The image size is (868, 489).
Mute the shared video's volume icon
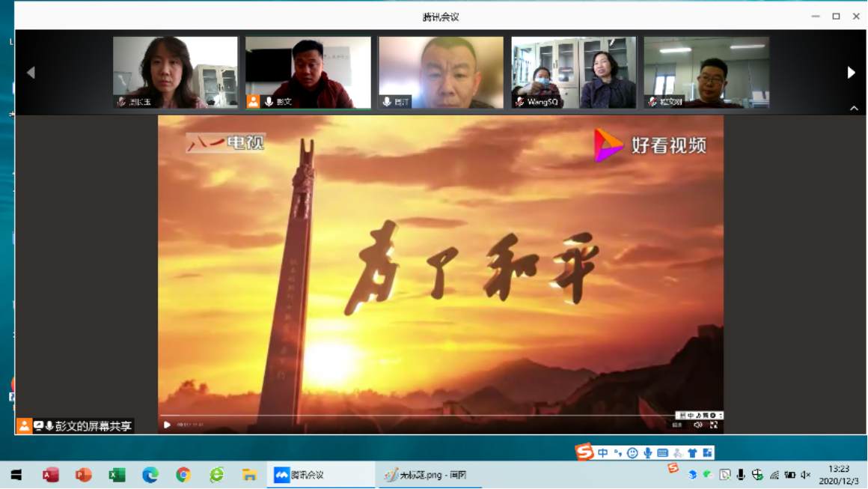697,425
